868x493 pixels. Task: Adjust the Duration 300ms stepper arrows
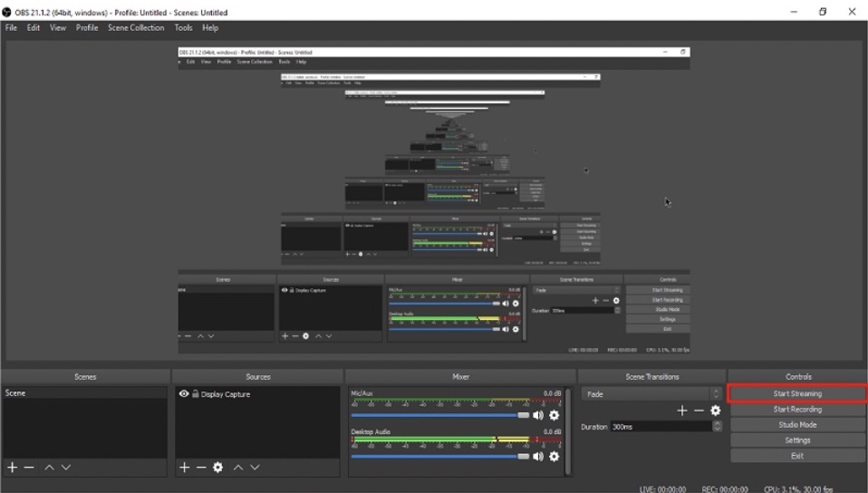[717, 427]
